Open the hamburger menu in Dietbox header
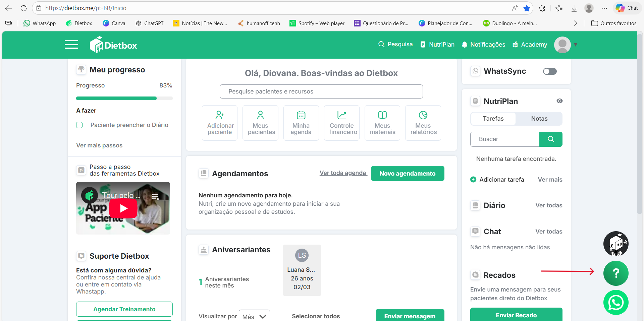The width and height of the screenshot is (644, 321). [x=71, y=45]
